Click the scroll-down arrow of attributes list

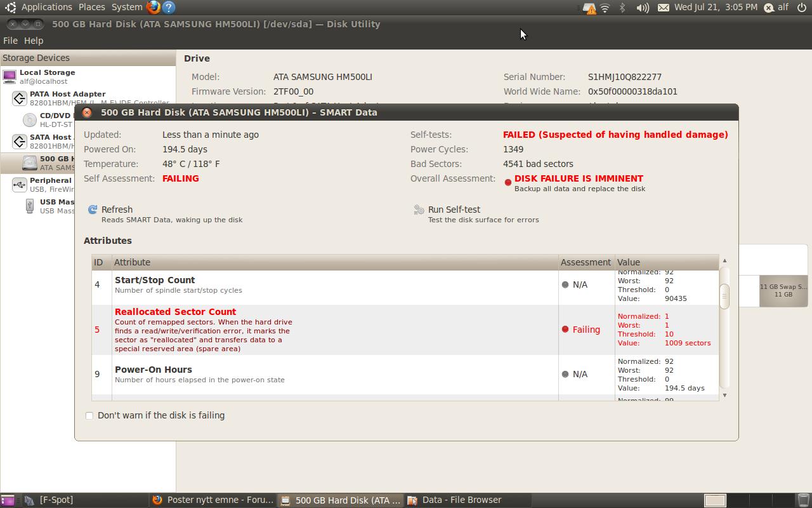tap(724, 395)
